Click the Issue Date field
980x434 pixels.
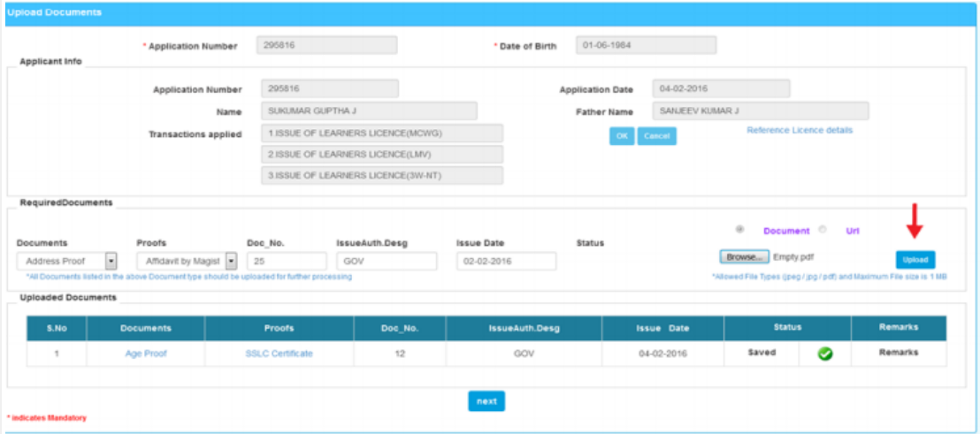[x=506, y=262]
